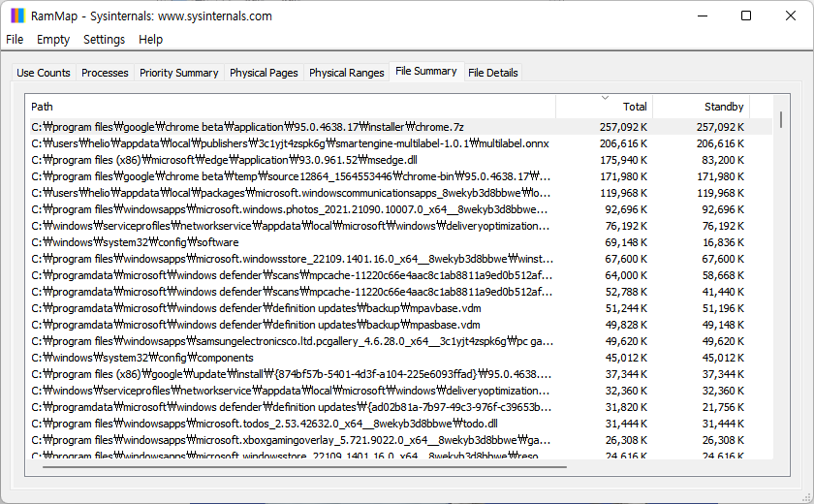Viewport: 814px width, 504px height.
Task: Click the sort arrow above Total column
Action: tap(605, 98)
